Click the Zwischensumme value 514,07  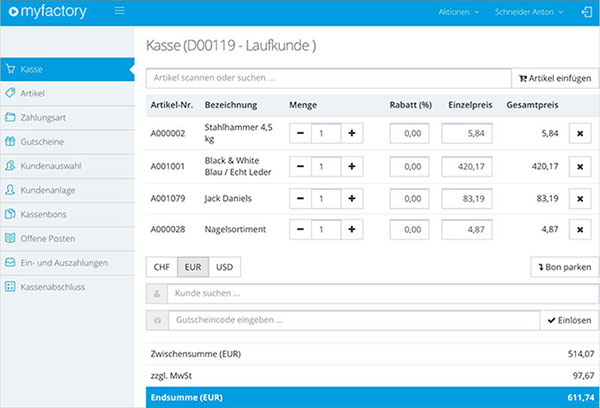(x=581, y=354)
